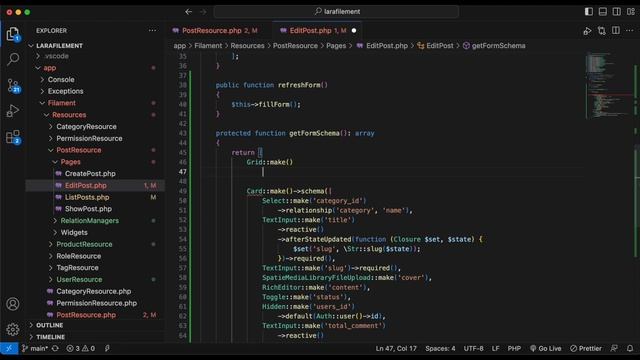The image size is (640, 360).
Task: Collapse the Filament folder
Action: pos(62,103)
